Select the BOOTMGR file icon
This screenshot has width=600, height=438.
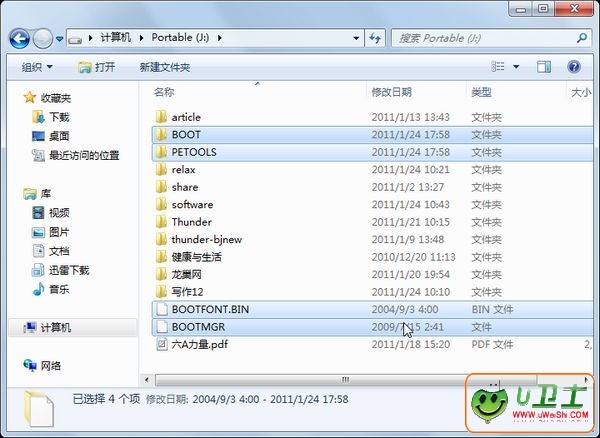pos(162,327)
